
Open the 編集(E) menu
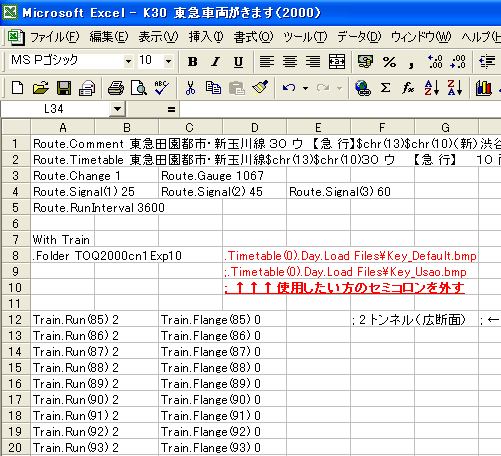(109, 37)
